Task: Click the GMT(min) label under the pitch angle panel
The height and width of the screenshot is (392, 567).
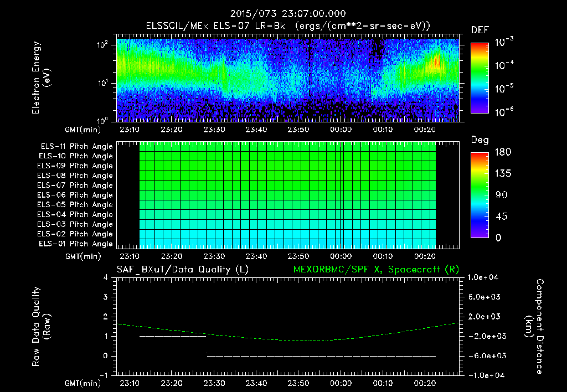Action: (83, 257)
